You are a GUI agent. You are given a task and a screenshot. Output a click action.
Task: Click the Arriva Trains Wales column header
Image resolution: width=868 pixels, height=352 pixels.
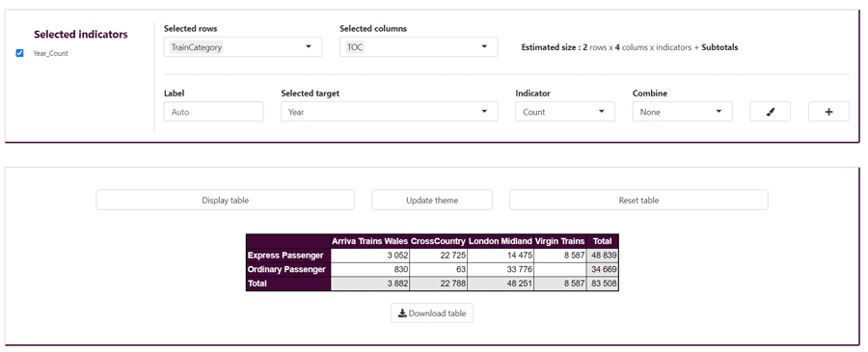click(370, 241)
